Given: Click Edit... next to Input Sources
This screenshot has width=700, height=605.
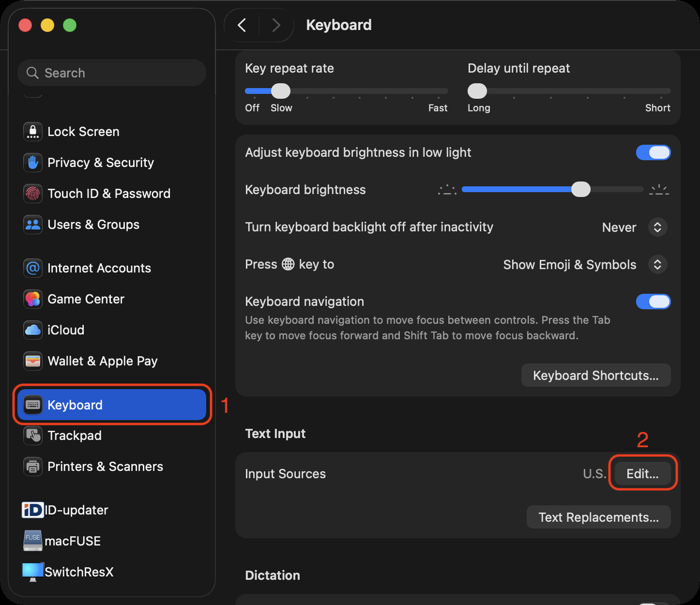Looking at the screenshot, I should (642, 474).
